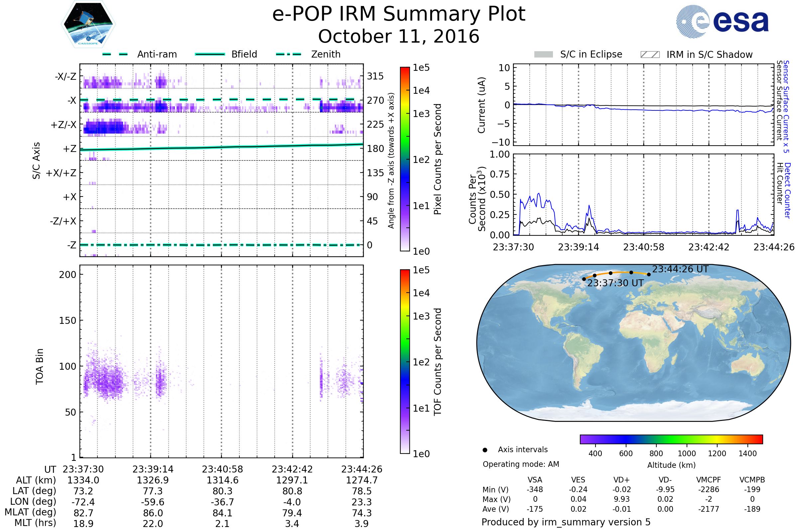The height and width of the screenshot is (532, 798).
Task: Click the Zenith dash-dot legend line
Action: [289, 54]
